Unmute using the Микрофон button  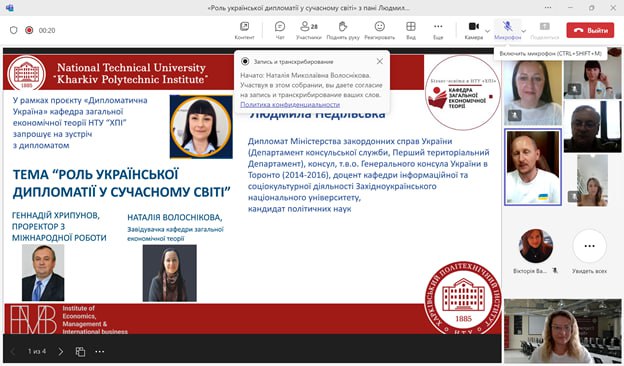pyautogui.click(x=507, y=30)
